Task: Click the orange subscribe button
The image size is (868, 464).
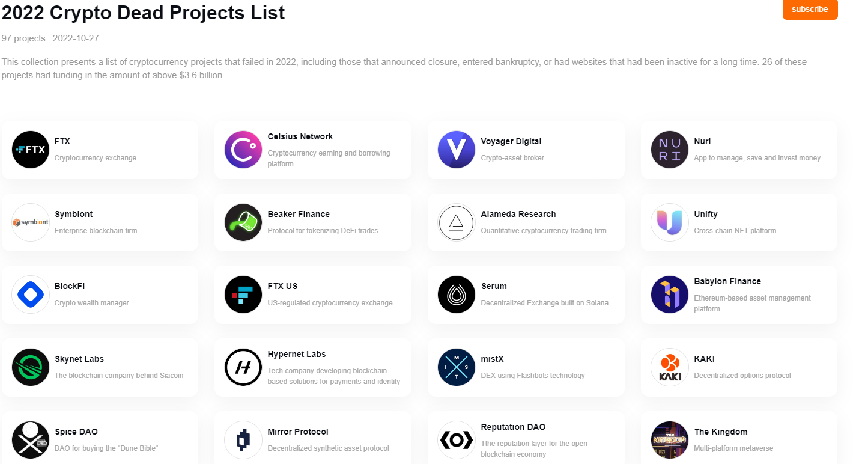Action: [x=809, y=9]
